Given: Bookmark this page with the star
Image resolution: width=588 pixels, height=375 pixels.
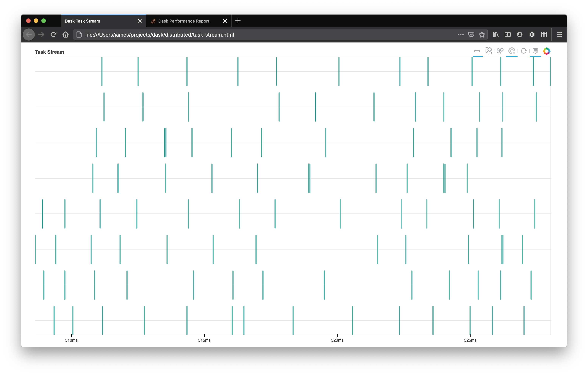Looking at the screenshot, I should 482,35.
